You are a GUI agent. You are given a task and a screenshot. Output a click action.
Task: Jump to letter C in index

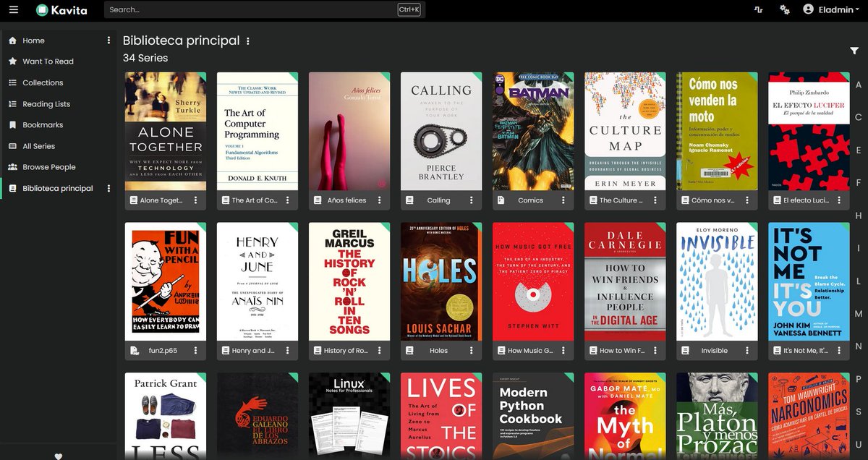tap(859, 117)
